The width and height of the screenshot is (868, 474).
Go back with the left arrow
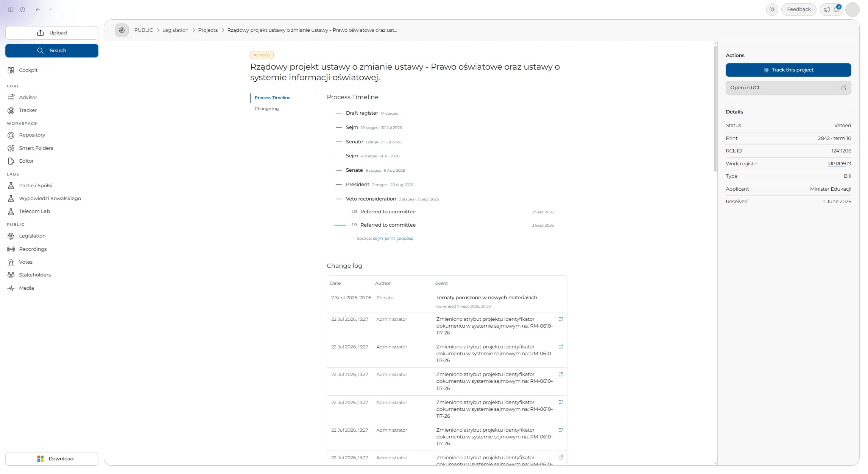pos(38,10)
